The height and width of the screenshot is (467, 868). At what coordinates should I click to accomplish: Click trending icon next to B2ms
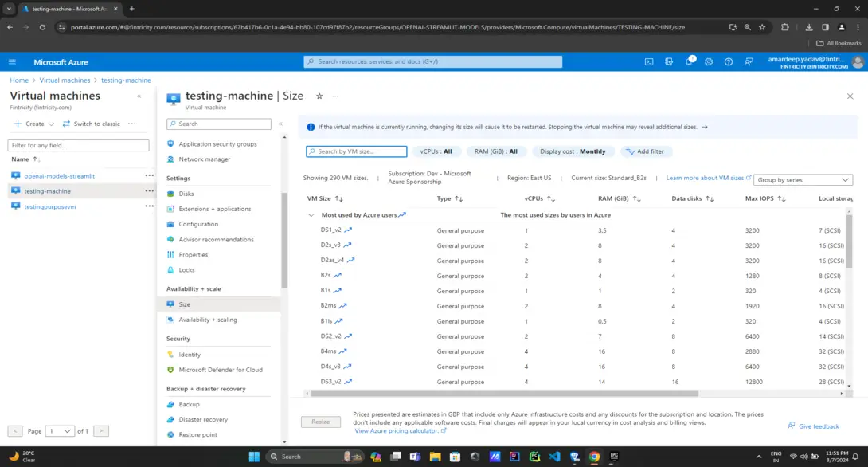tap(343, 306)
